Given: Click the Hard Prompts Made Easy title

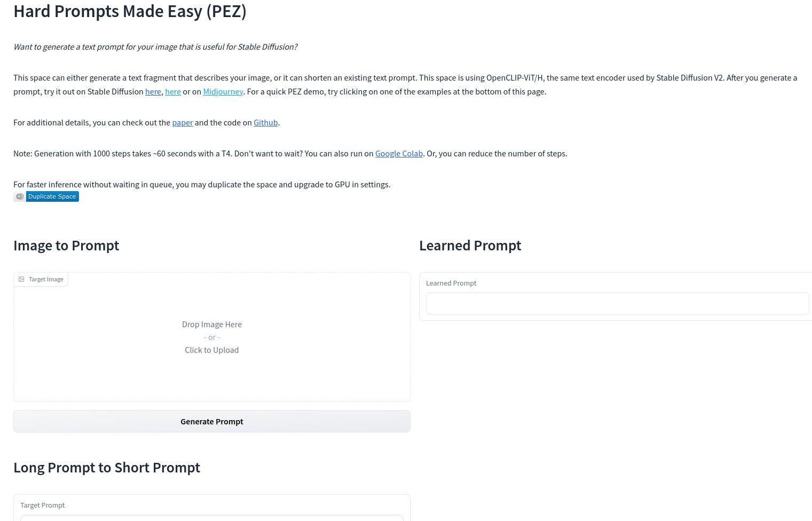Looking at the screenshot, I should (x=130, y=11).
